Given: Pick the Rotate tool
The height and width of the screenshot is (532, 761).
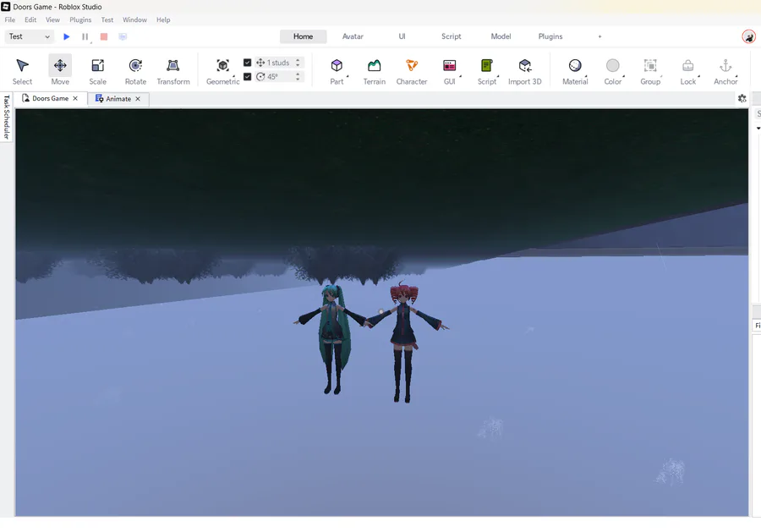Looking at the screenshot, I should pyautogui.click(x=135, y=71).
